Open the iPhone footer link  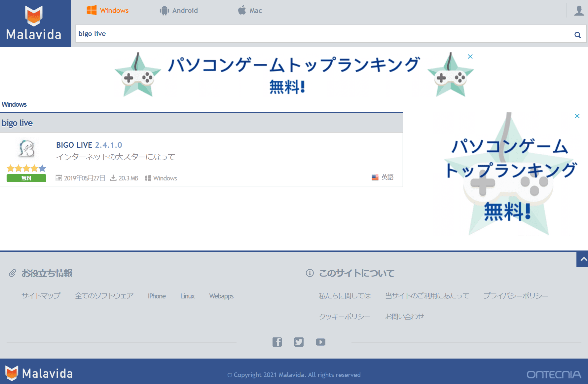point(157,296)
